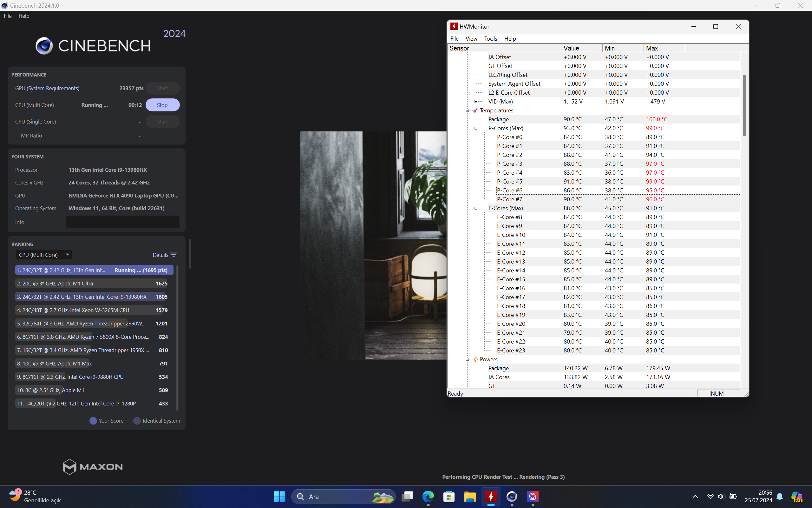Click the Powers flame icon
Viewport: 812px width, 508px height.
pyautogui.click(x=476, y=359)
